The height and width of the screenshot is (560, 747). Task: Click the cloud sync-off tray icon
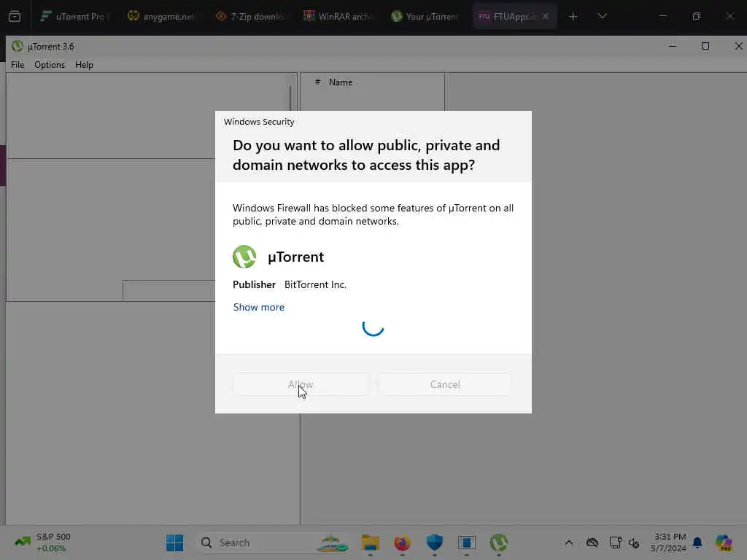pyautogui.click(x=592, y=542)
